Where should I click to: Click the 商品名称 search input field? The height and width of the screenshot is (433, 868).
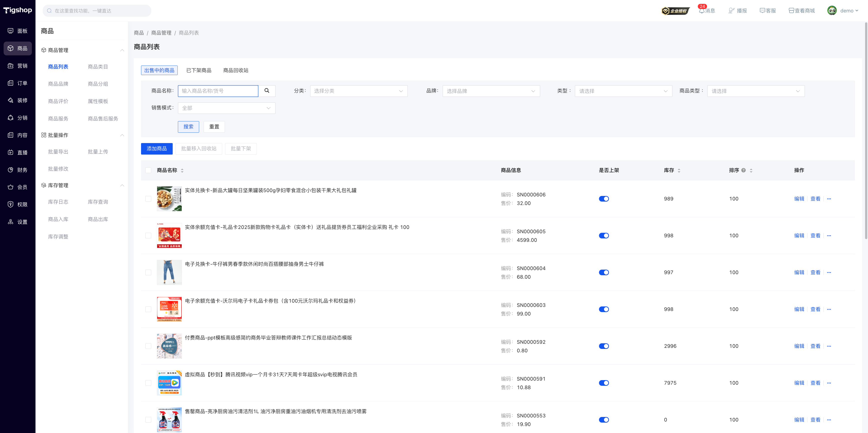tap(218, 91)
